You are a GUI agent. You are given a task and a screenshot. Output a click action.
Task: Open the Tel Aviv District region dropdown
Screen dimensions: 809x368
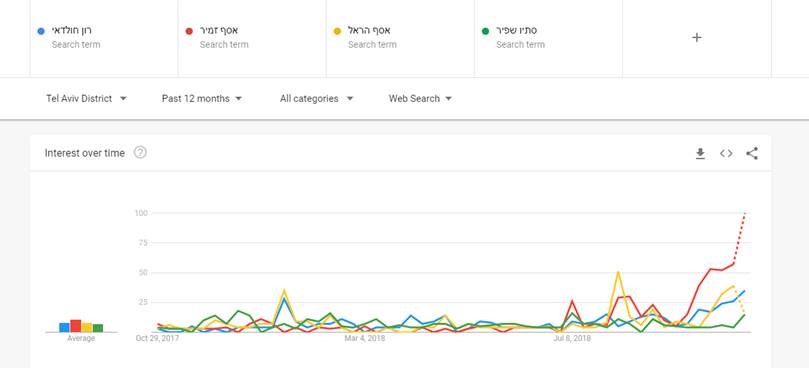[x=86, y=98]
